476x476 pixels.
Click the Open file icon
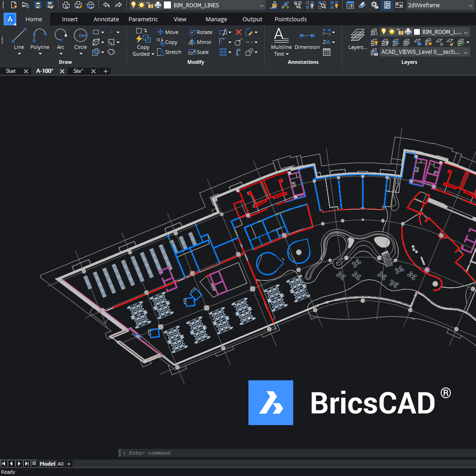coord(26,5)
